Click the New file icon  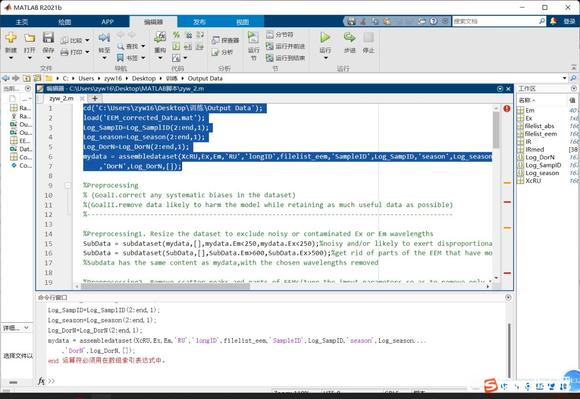click(11, 38)
